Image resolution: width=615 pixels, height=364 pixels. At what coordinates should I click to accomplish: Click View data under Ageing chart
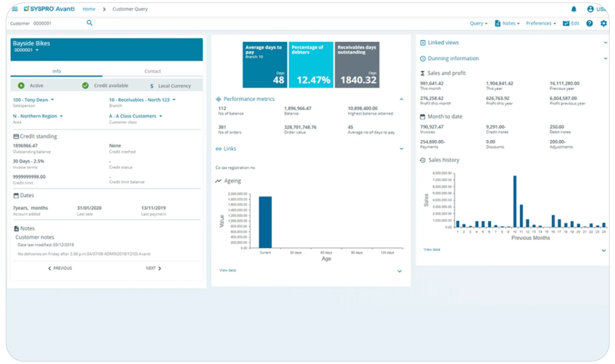coord(227,271)
